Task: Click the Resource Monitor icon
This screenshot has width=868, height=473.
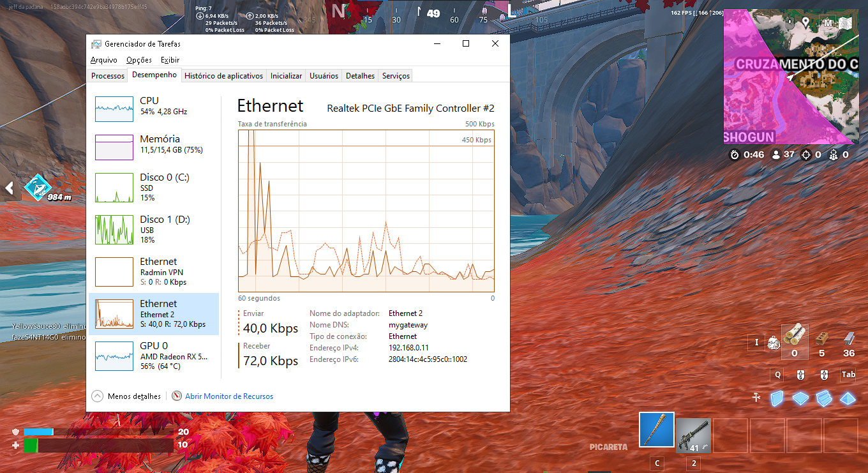Action: (x=177, y=396)
